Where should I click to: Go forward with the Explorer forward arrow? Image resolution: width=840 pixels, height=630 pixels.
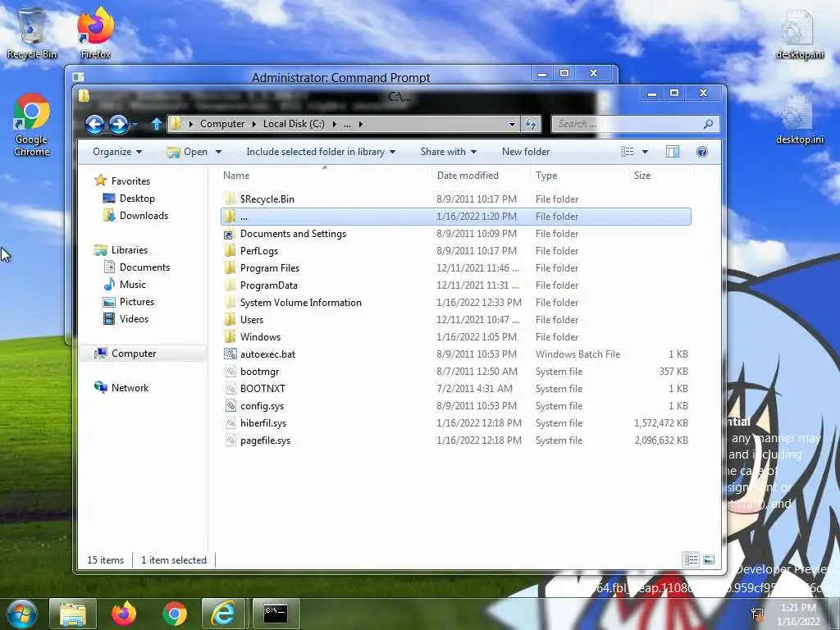pos(118,125)
